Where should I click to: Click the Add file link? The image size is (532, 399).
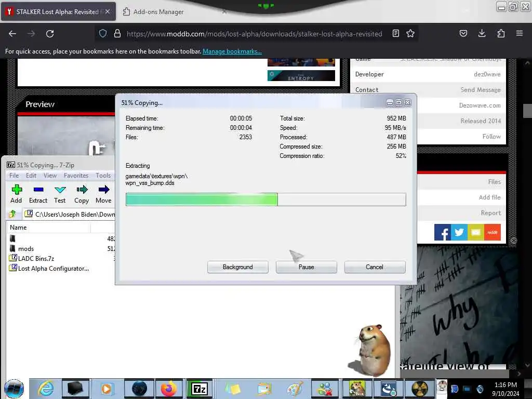(x=489, y=197)
